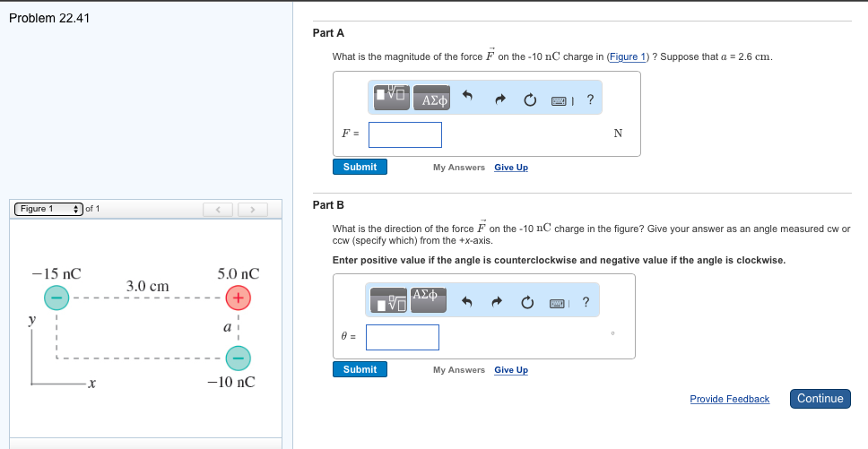Screen dimensions: 868x449
Task: Click the Part A heading
Action: 328,33
